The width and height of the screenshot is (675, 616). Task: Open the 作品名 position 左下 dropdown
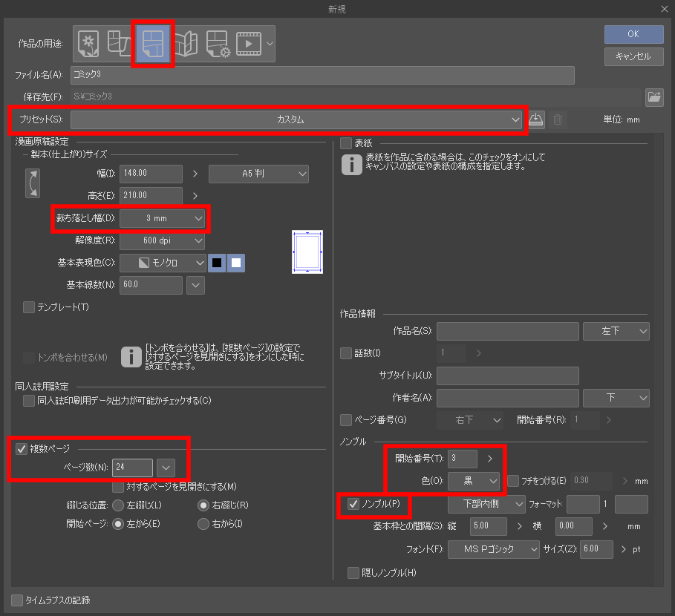[x=616, y=331]
